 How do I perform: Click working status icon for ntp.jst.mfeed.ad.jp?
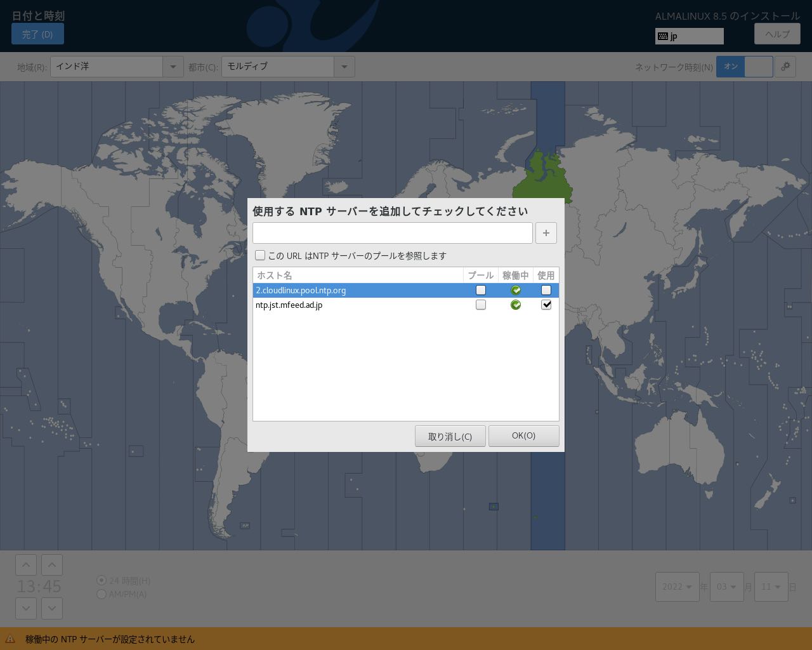tap(516, 305)
